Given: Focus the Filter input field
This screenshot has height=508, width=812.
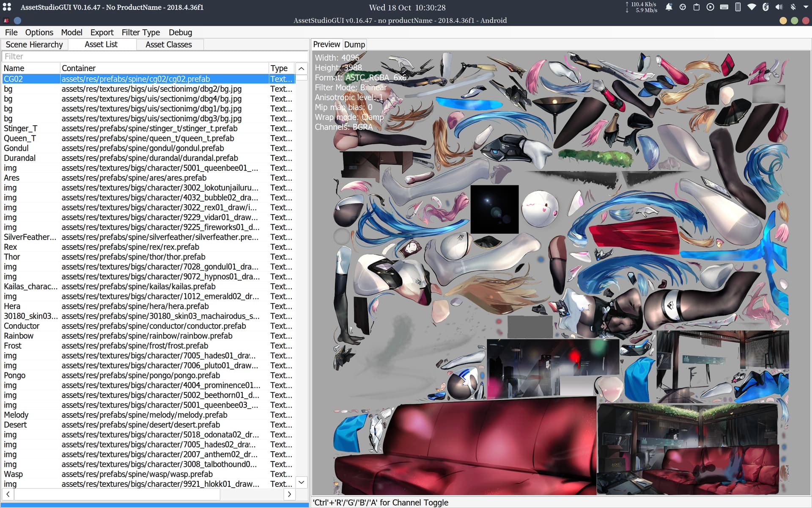Looking at the screenshot, I should [155, 56].
